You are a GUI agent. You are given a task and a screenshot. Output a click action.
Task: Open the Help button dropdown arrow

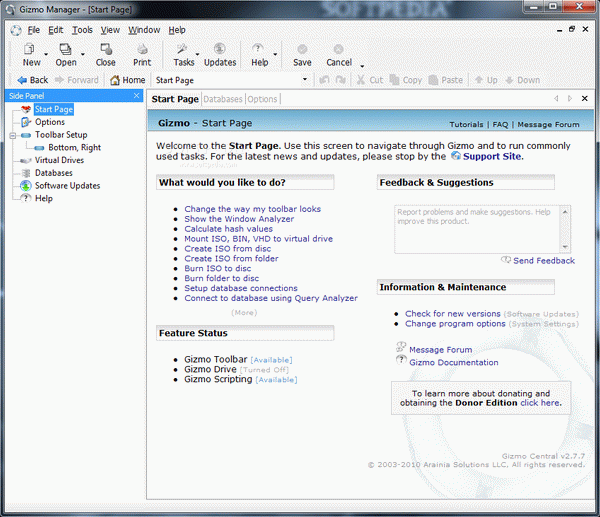pyautogui.click(x=275, y=54)
